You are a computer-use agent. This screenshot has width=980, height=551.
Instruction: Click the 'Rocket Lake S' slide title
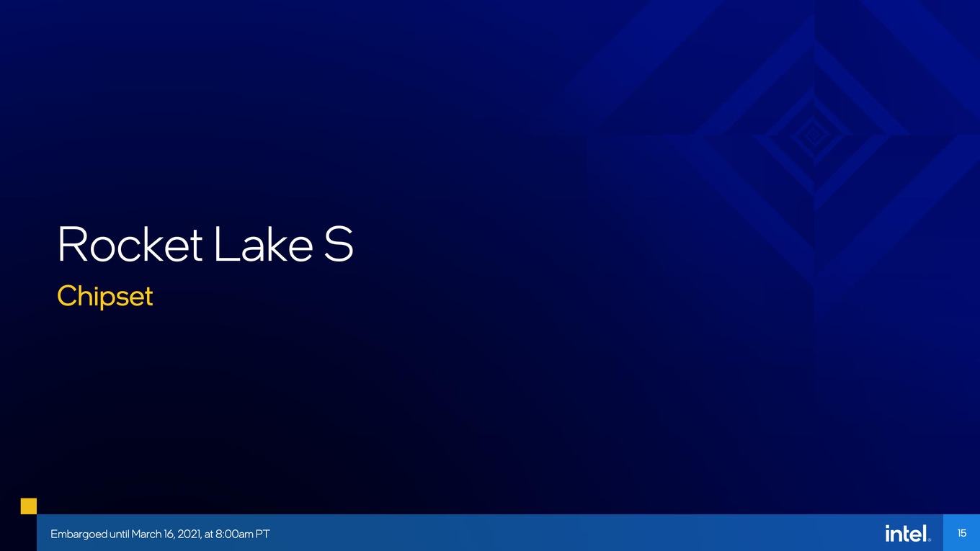pos(205,245)
